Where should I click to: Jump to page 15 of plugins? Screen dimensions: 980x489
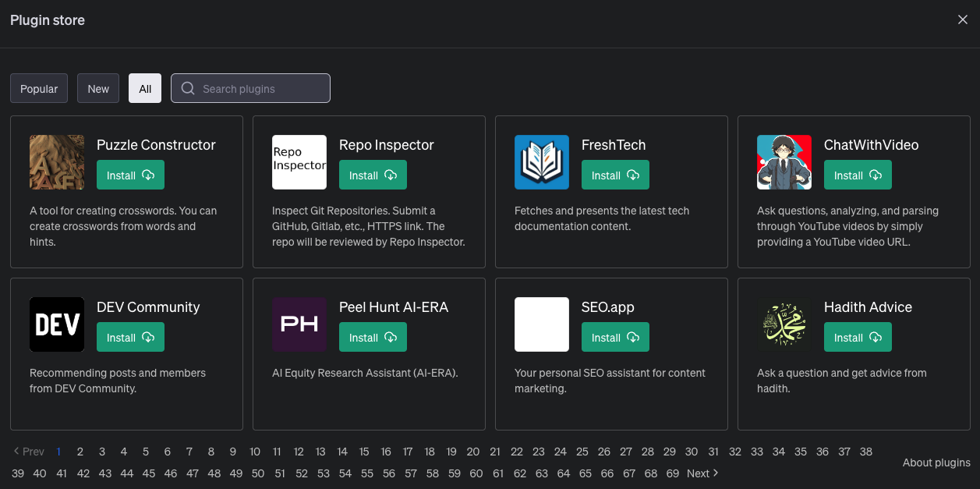364,452
